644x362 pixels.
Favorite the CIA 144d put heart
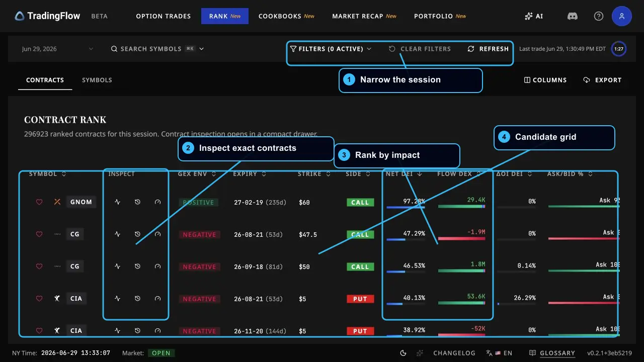pyautogui.click(x=39, y=331)
